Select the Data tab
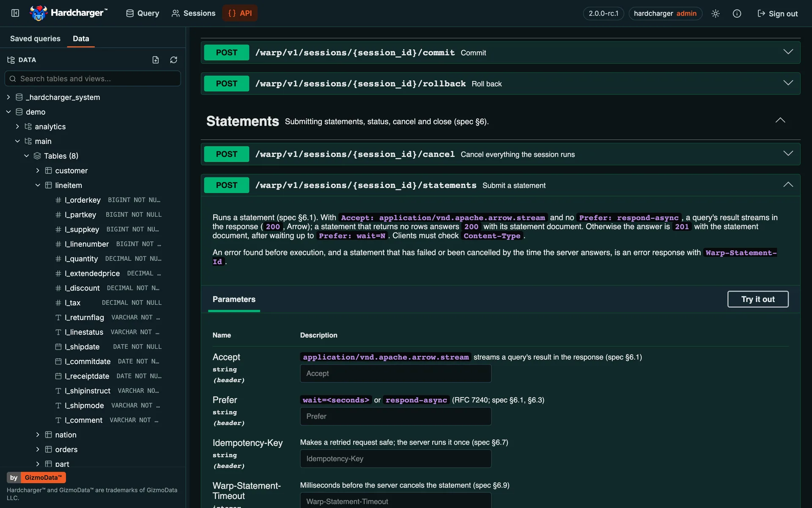The width and height of the screenshot is (812, 508). click(x=81, y=39)
